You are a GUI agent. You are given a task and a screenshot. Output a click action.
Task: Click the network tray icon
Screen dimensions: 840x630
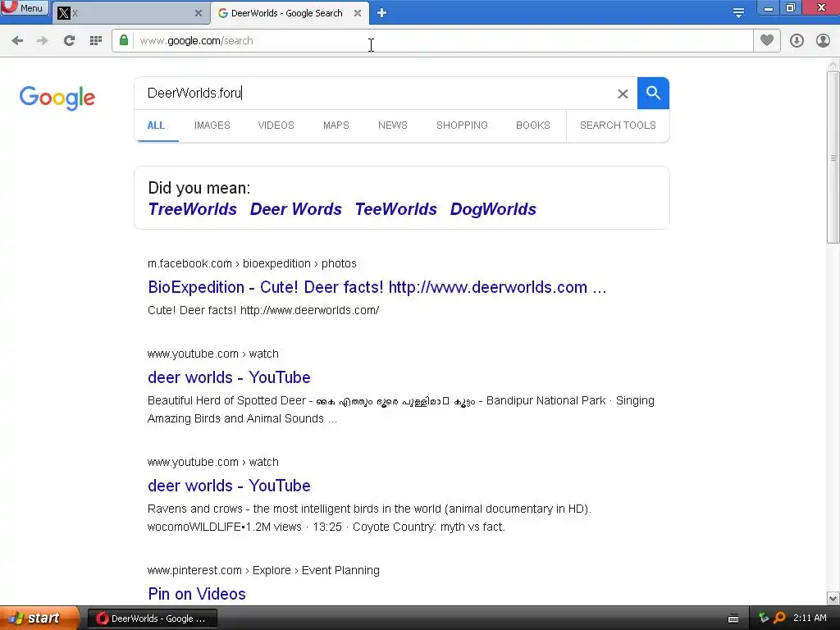tap(764, 618)
